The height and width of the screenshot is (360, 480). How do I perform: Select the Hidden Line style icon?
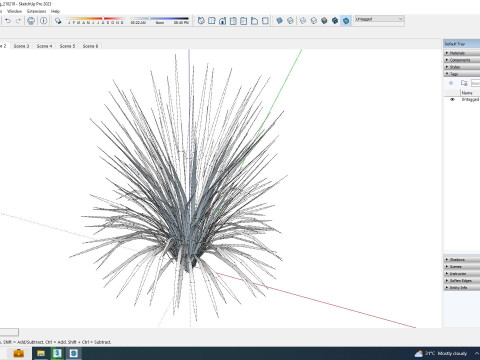[314, 21]
